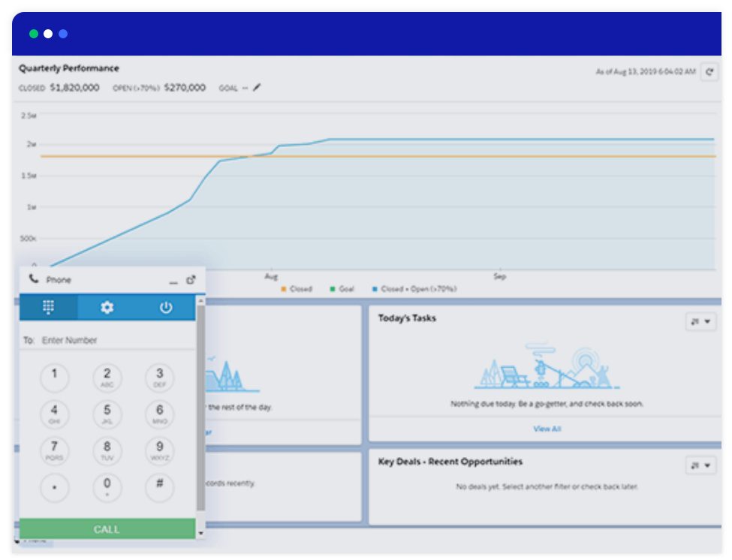Viewport: 732px width, 560px height.
Task: Edit the goal with the pencil icon
Action: 257,87
